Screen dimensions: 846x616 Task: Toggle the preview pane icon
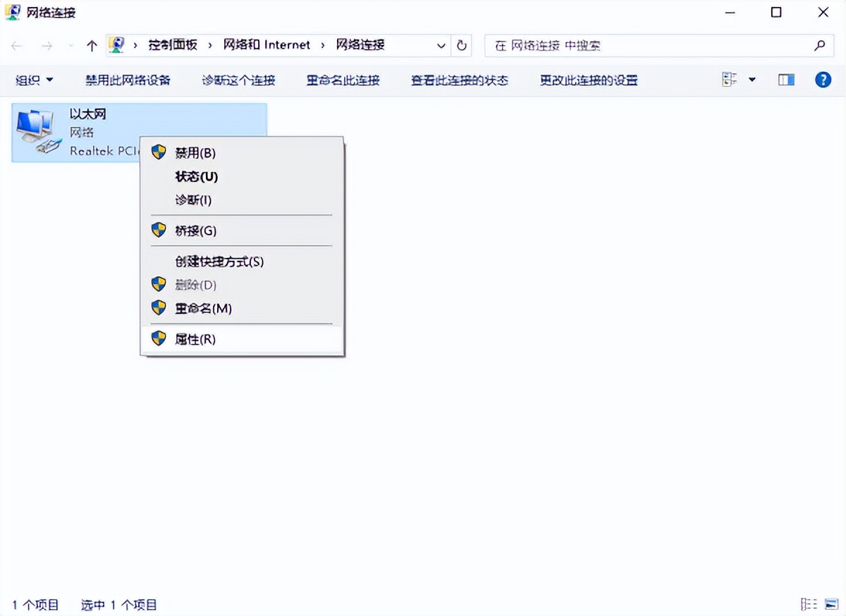[x=786, y=80]
